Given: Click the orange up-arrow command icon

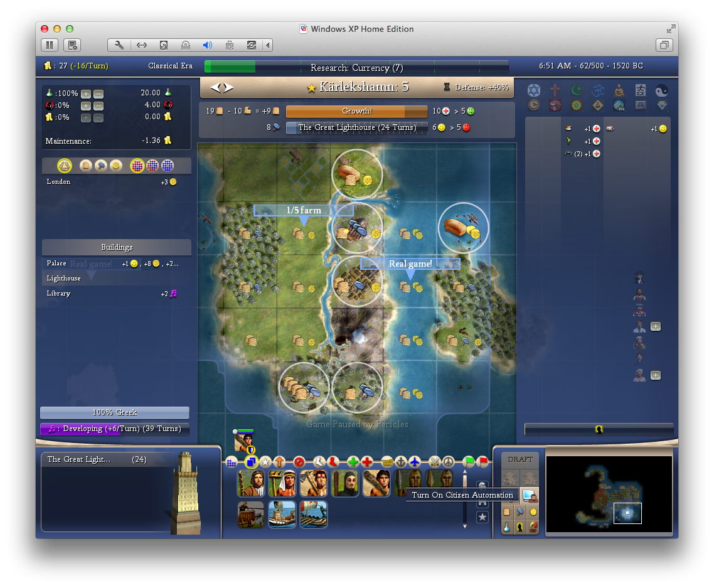Looking at the screenshot, I should point(280,462).
